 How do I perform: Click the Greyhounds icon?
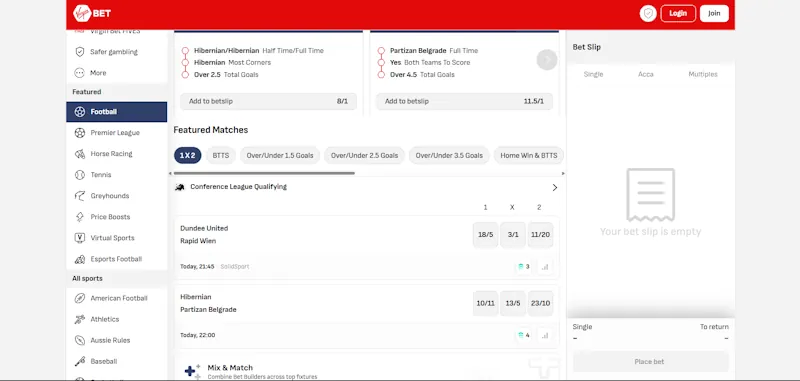(80, 196)
